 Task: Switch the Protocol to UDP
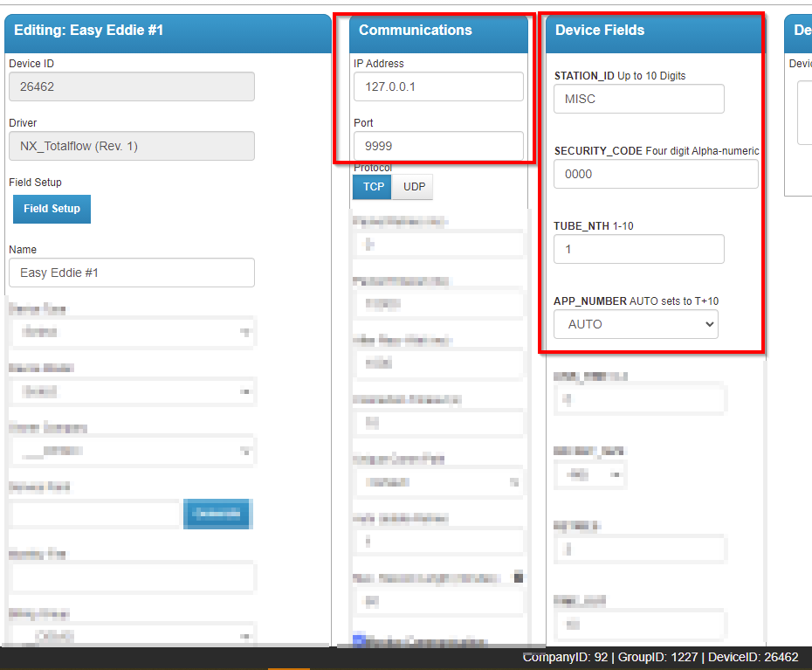pyautogui.click(x=412, y=186)
